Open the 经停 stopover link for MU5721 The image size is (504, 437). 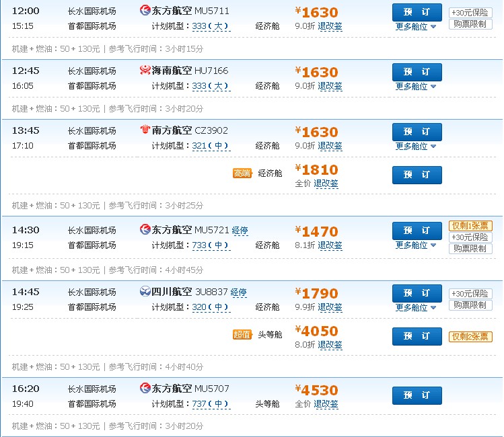coord(240,231)
